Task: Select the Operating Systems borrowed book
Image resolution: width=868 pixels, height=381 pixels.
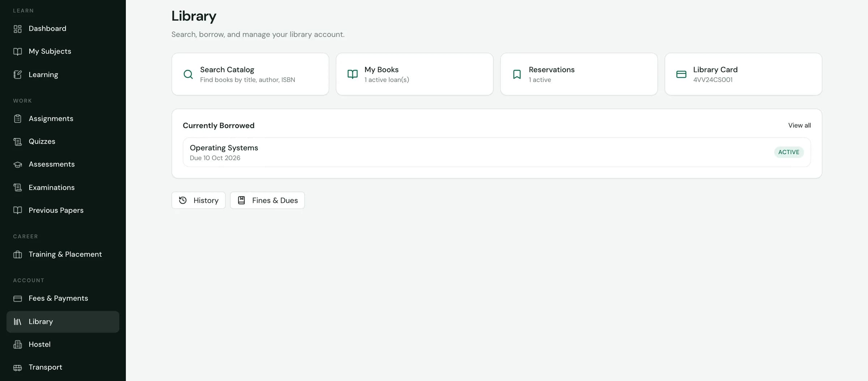Action: point(497,152)
